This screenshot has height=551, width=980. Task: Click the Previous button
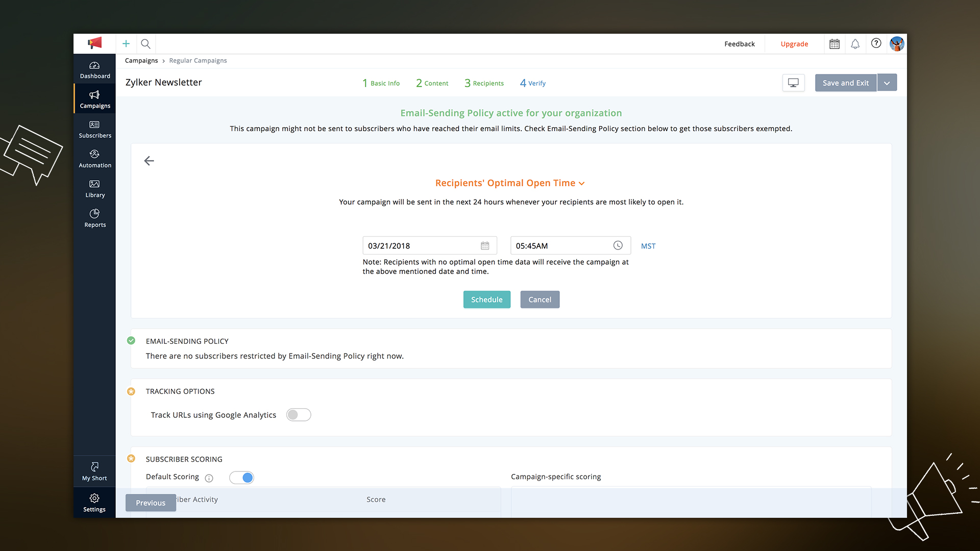click(151, 503)
